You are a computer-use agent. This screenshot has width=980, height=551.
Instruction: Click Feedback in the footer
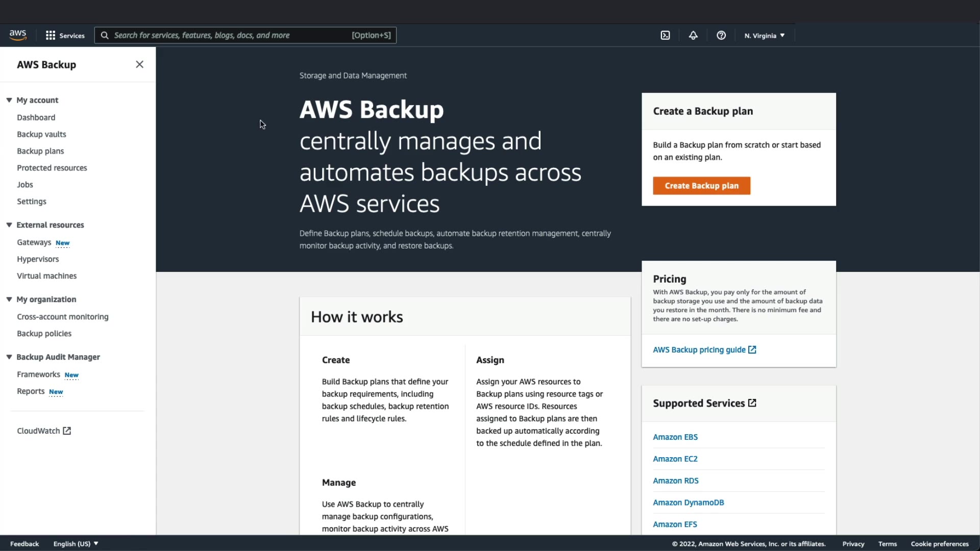click(24, 543)
